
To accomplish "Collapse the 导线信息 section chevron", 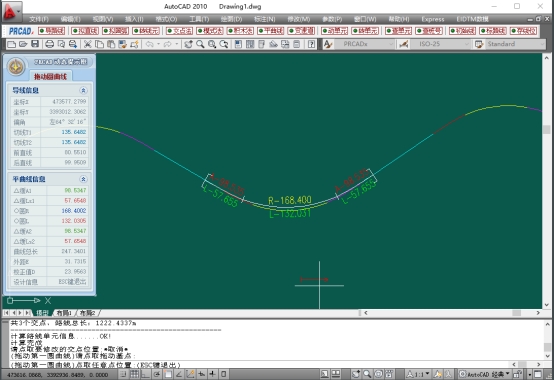I will 83,90.
